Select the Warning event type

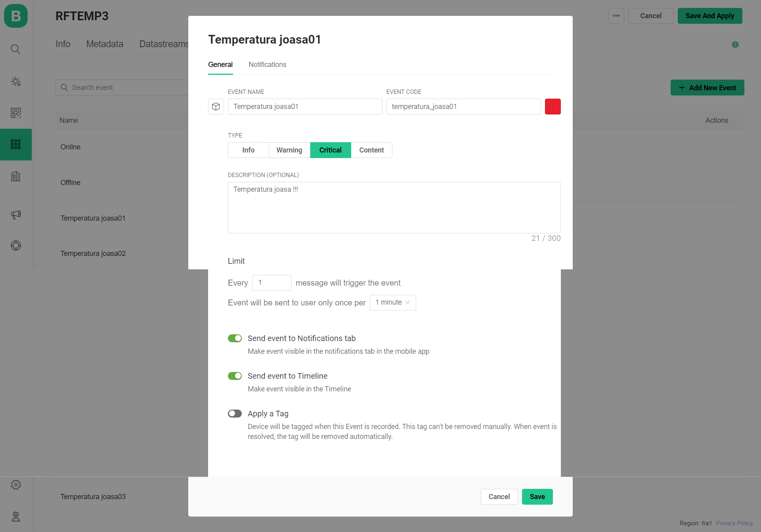click(289, 150)
